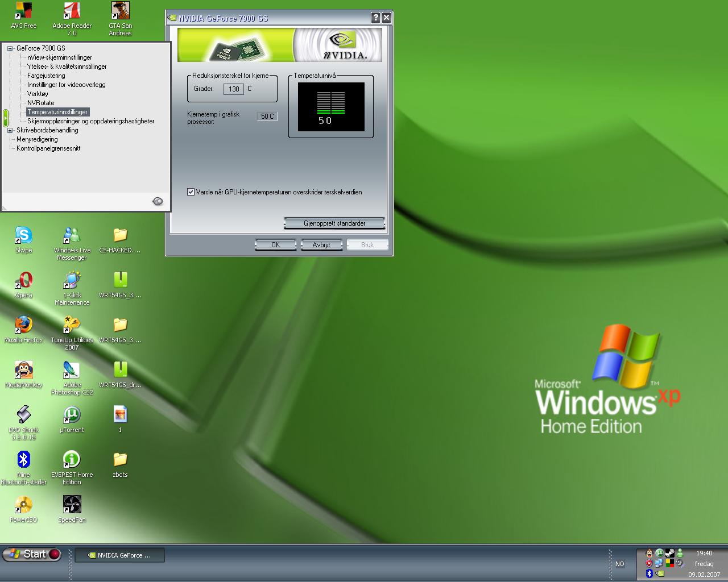Click the NO language indicator

pos(620,564)
